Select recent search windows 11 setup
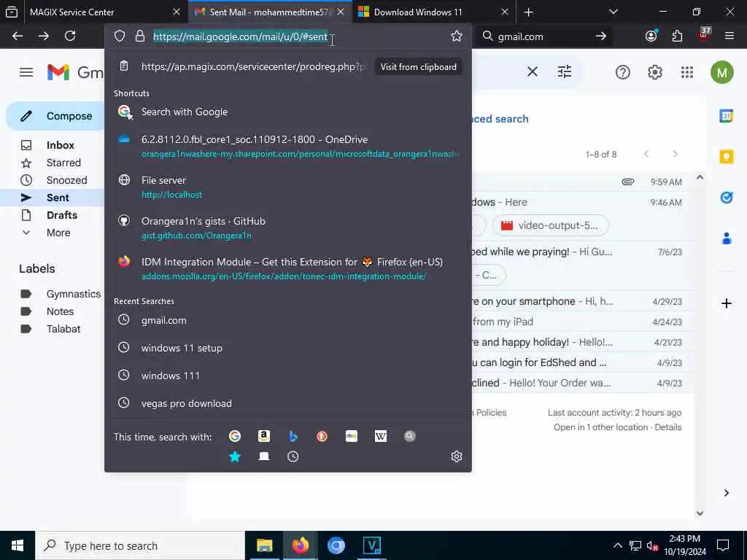The image size is (747, 560). pyautogui.click(x=287, y=348)
